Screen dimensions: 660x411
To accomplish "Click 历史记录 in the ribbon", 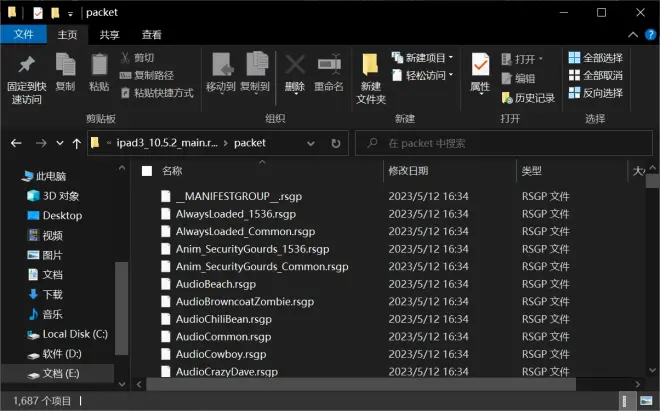I will 527,98.
